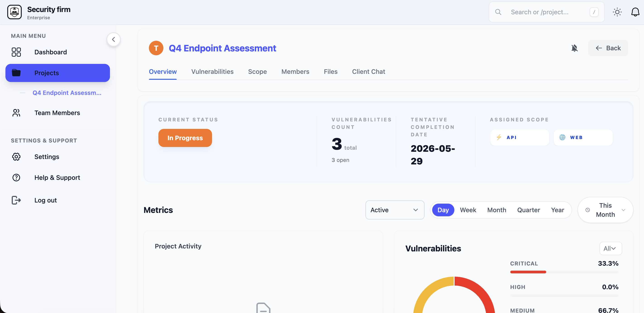Click the Projects folder icon
This screenshot has width=644, height=313.
(x=16, y=73)
